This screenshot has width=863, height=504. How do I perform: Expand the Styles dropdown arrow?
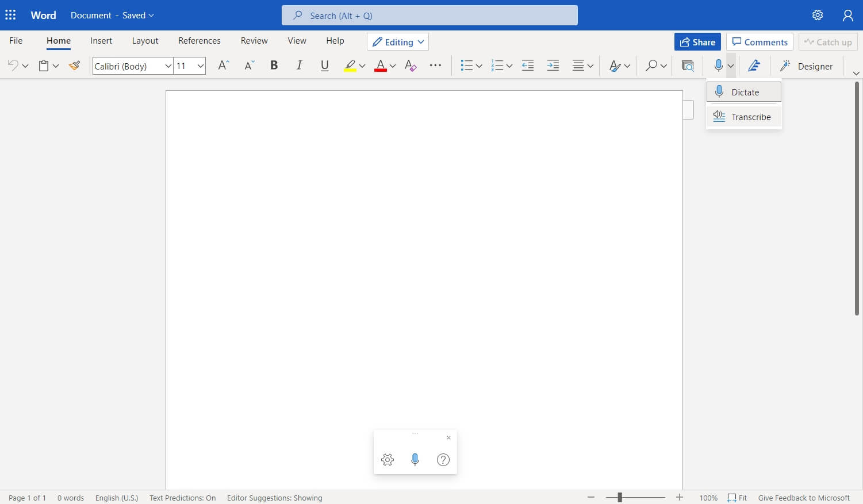click(x=627, y=66)
